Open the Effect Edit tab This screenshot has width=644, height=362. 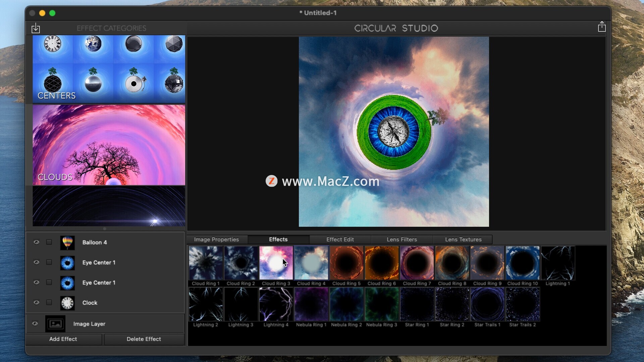click(x=340, y=239)
